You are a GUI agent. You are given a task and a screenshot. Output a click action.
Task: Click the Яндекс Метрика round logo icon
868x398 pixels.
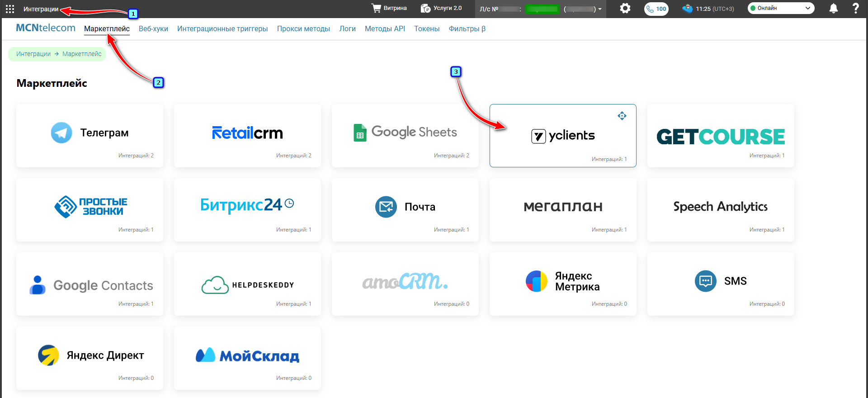537,281
